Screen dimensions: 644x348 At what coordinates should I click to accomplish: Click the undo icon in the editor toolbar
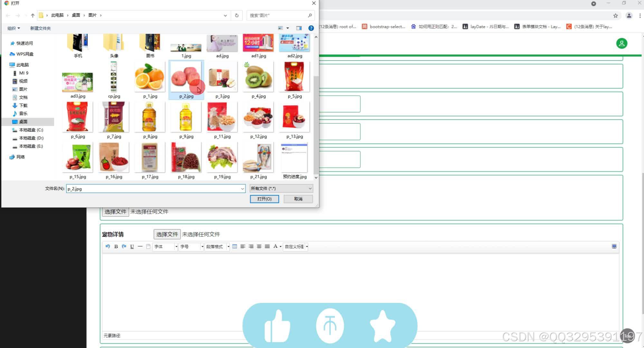click(x=108, y=247)
